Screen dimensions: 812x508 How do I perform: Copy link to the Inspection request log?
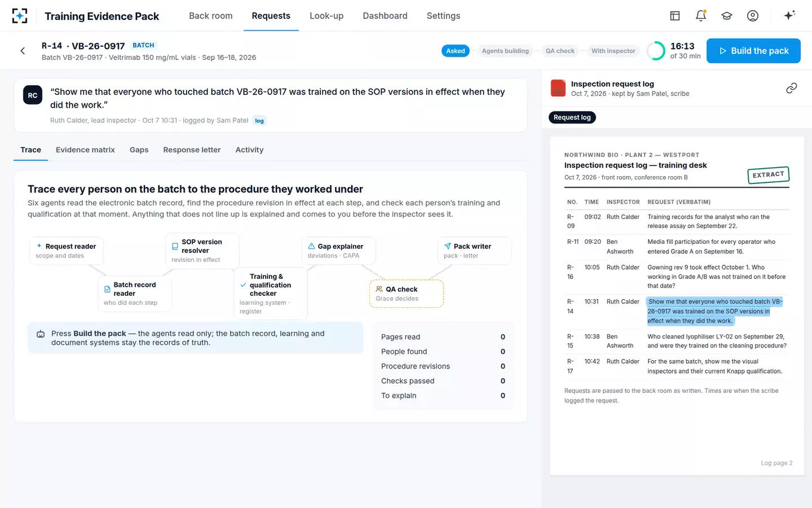click(x=792, y=88)
